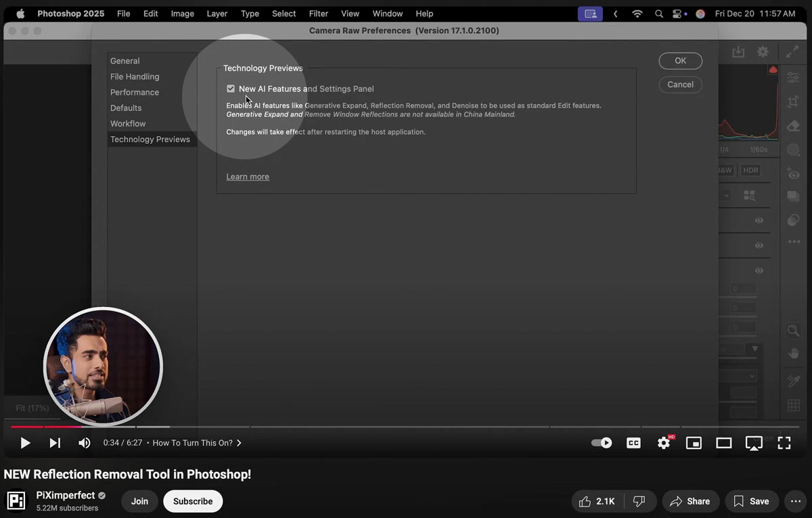Viewport: 812px width, 518px height.
Task: Open the Filter menu
Action: tap(318, 14)
